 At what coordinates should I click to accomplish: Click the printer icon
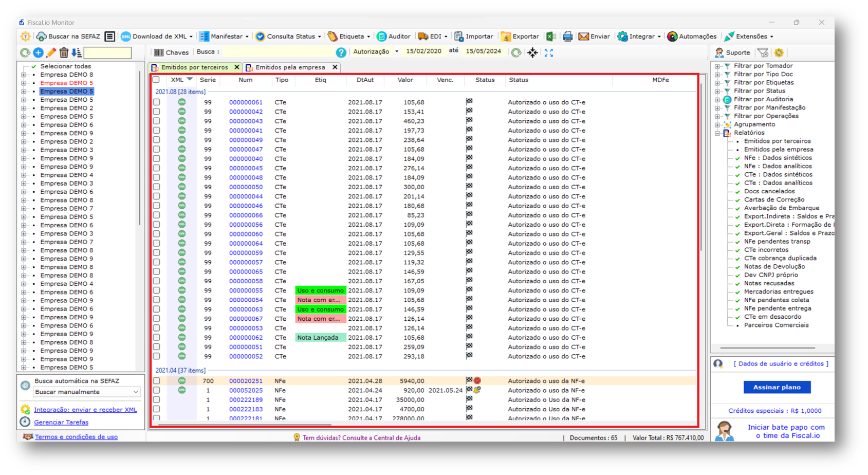pos(567,36)
